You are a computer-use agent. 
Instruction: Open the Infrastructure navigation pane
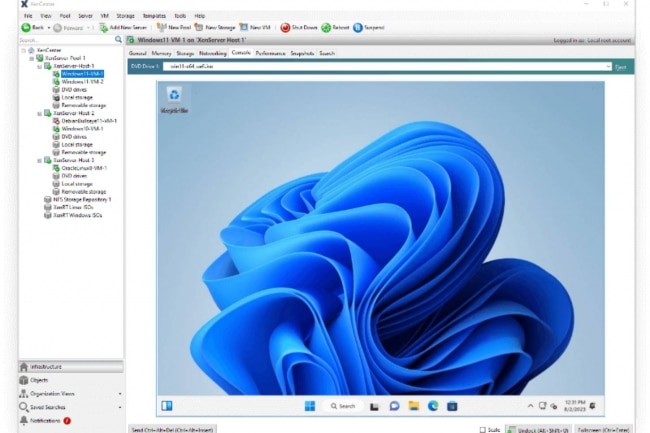71,367
